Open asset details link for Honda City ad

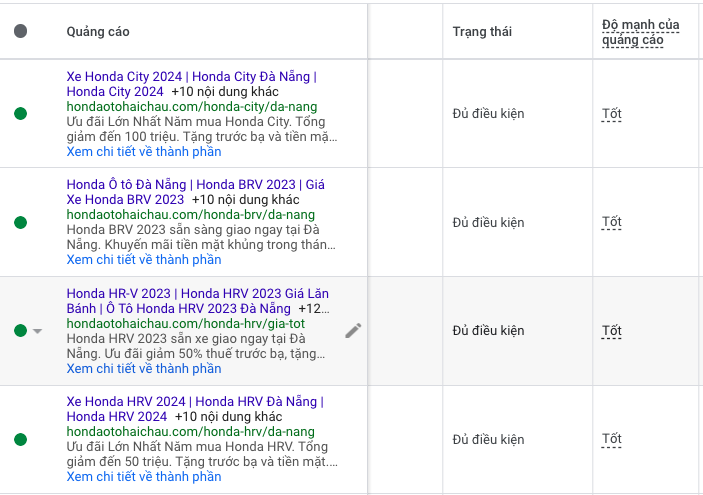pyautogui.click(x=144, y=152)
